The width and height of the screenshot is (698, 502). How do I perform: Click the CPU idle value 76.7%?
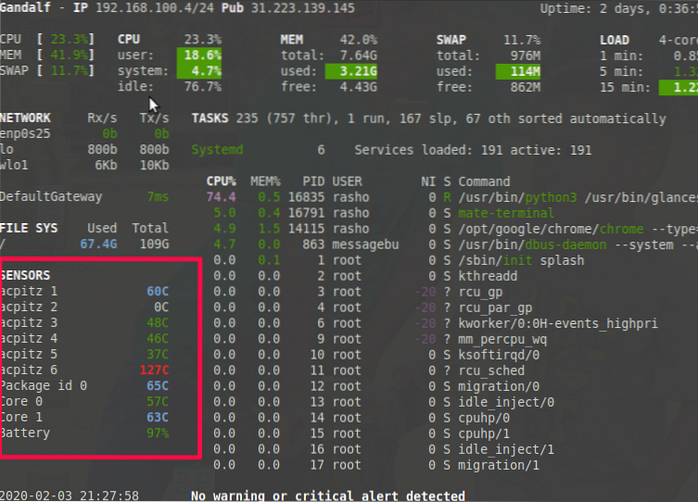203,86
